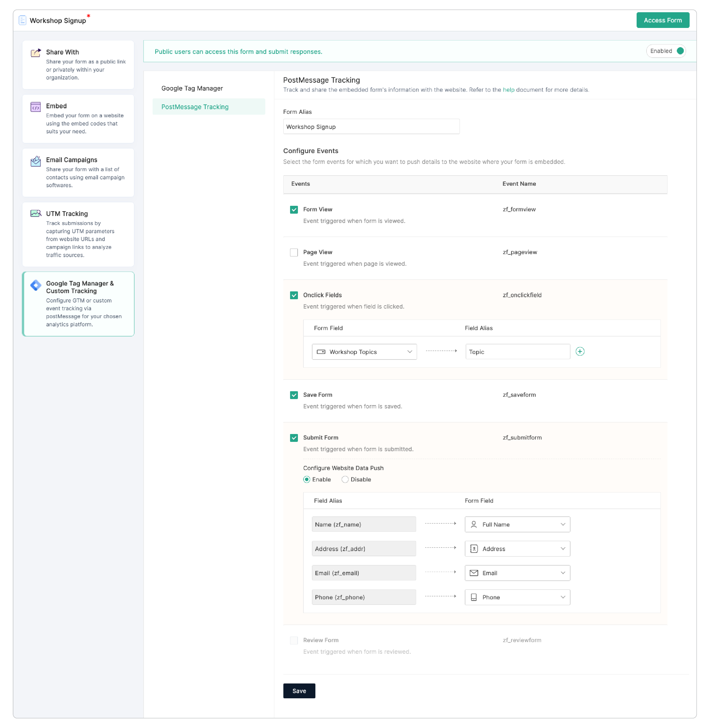Edit the Topic field alias input
The height and width of the screenshot is (728, 710).
click(518, 352)
